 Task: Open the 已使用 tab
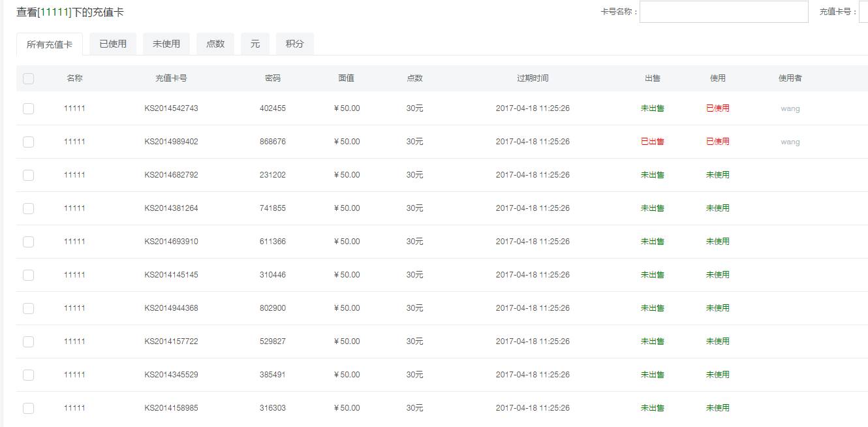point(113,44)
